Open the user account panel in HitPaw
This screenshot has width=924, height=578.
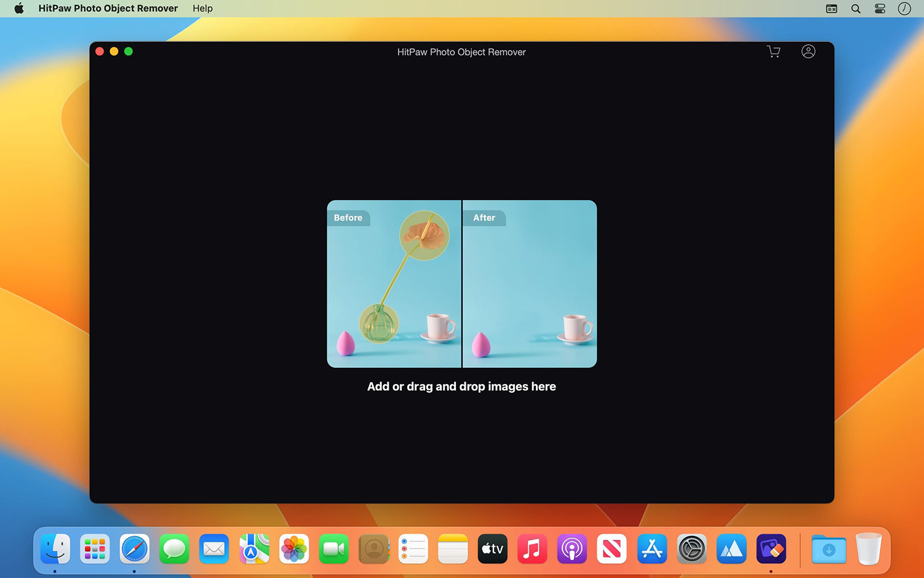pyautogui.click(x=808, y=52)
